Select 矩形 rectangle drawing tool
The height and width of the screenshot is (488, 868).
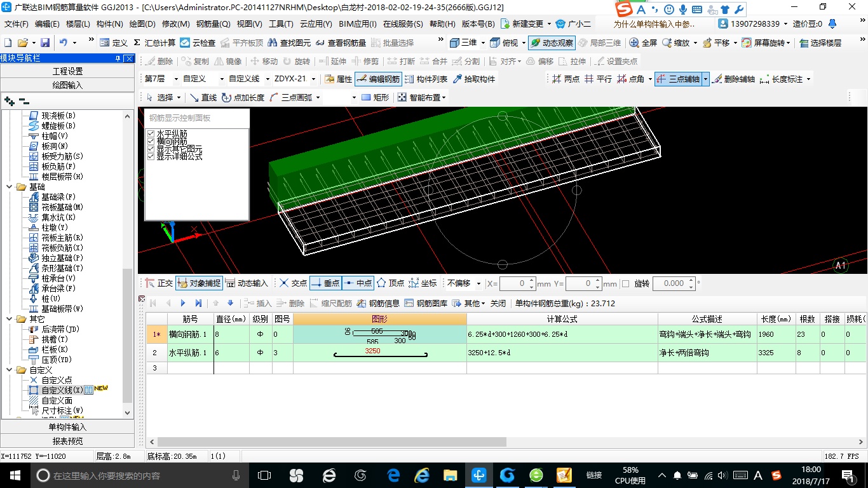coord(375,97)
